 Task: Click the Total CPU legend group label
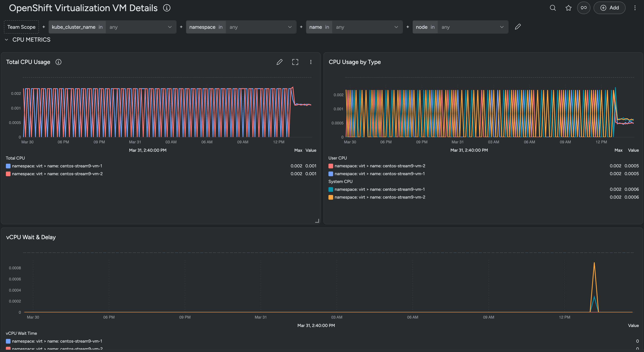[x=15, y=158]
